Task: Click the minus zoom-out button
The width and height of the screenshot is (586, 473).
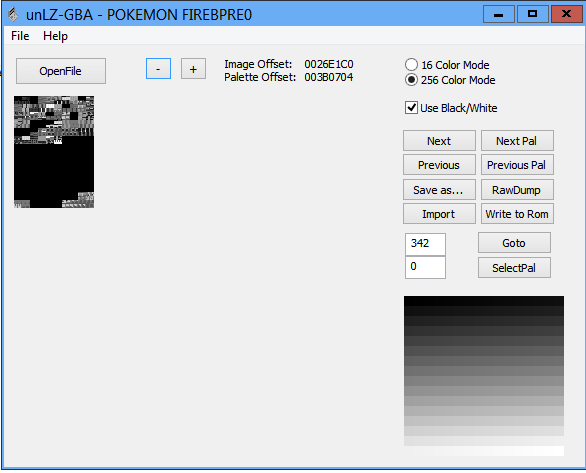Action: pyautogui.click(x=158, y=69)
